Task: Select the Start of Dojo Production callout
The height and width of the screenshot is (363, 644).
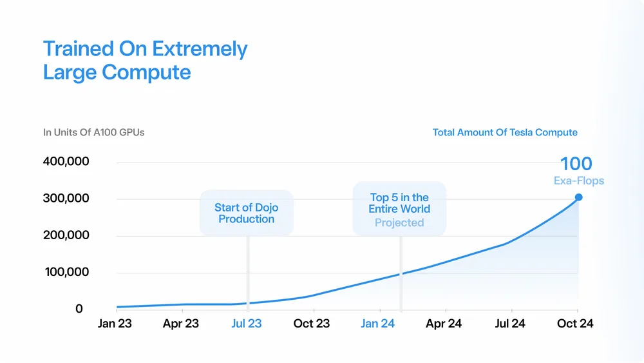Action: (x=247, y=213)
